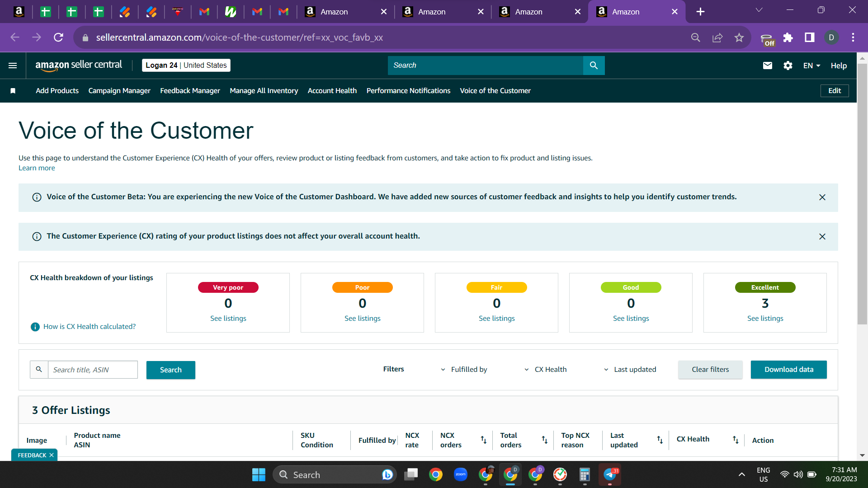
Task: Open Performance Notifications
Action: click(x=408, y=91)
